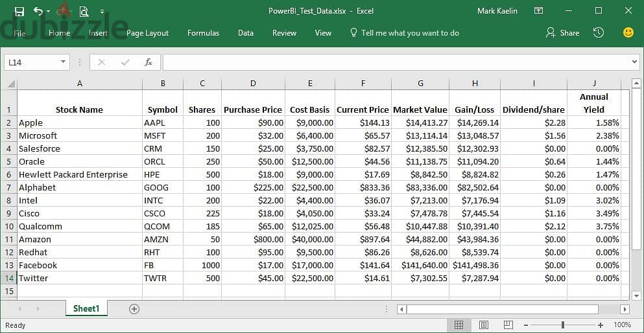Select row 7 header
Image resolution: width=644 pixels, height=333 pixels.
coord(10,187)
